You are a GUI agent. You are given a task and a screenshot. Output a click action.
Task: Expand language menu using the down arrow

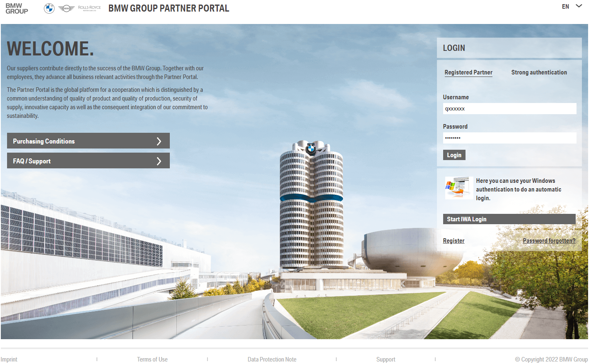point(579,6)
